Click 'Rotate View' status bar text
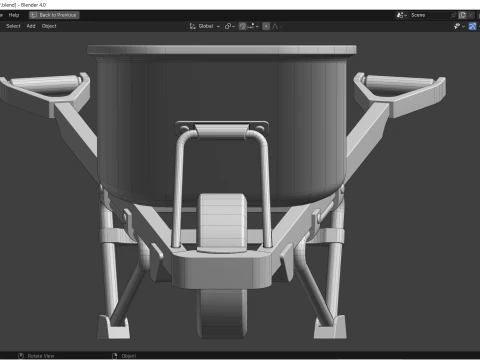Screen dimensions: 480x360 pyautogui.click(x=41, y=356)
